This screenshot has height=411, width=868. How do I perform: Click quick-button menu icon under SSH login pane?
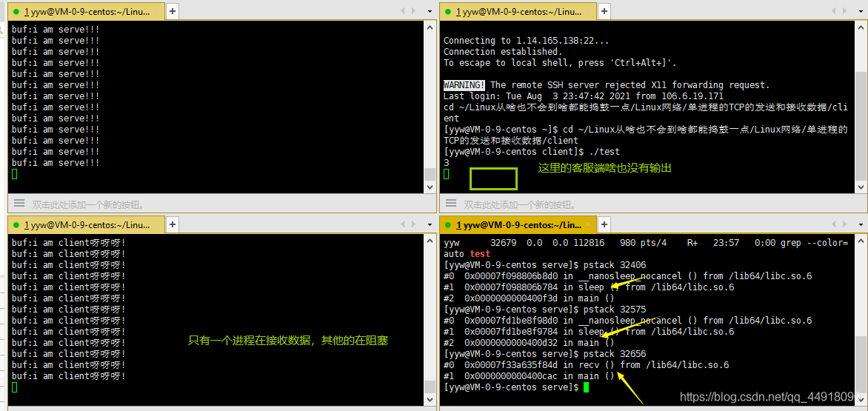[x=450, y=204]
